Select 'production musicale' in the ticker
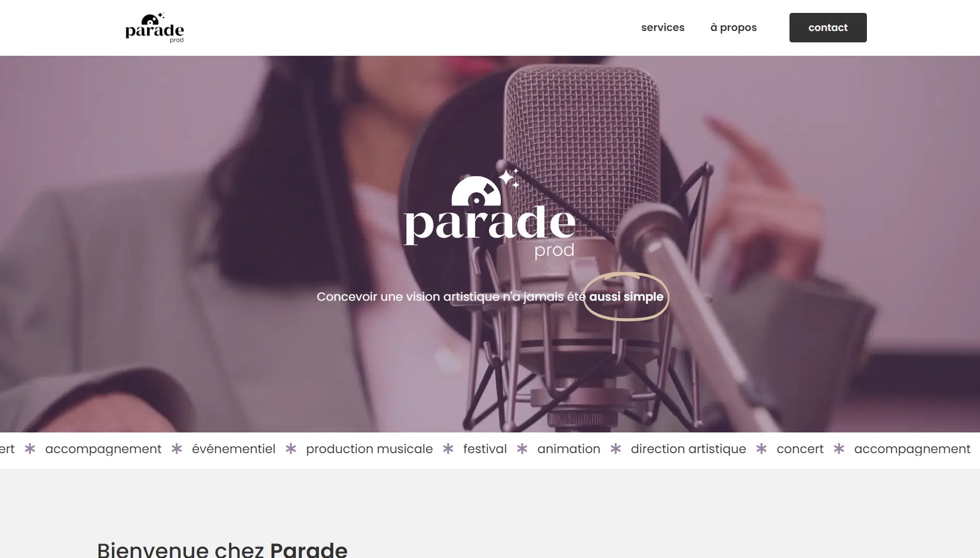 pos(369,449)
